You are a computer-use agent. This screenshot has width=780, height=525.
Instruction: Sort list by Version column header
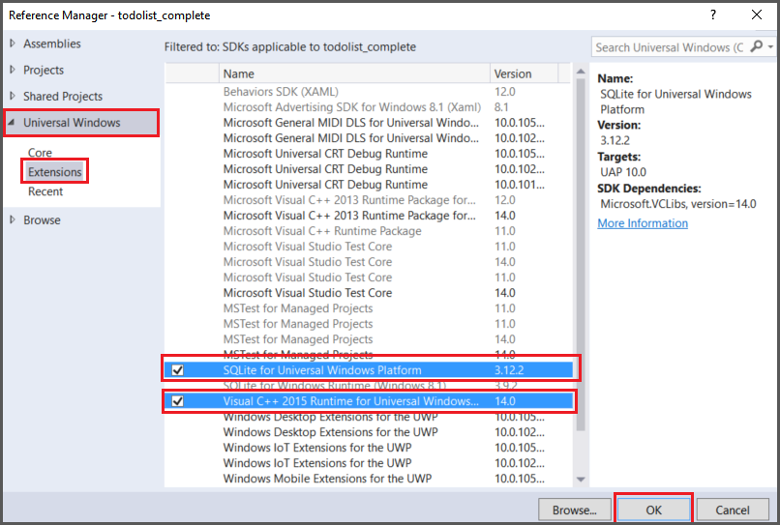[524, 74]
